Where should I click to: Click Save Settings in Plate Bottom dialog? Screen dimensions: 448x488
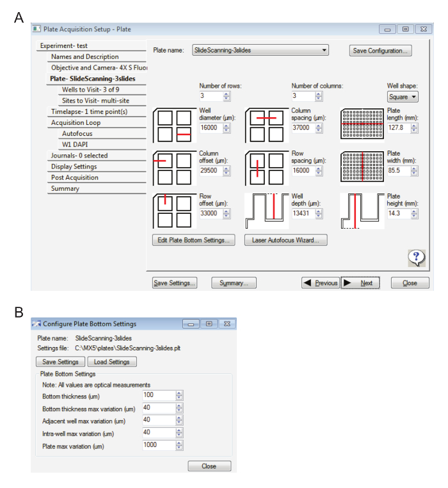point(60,362)
